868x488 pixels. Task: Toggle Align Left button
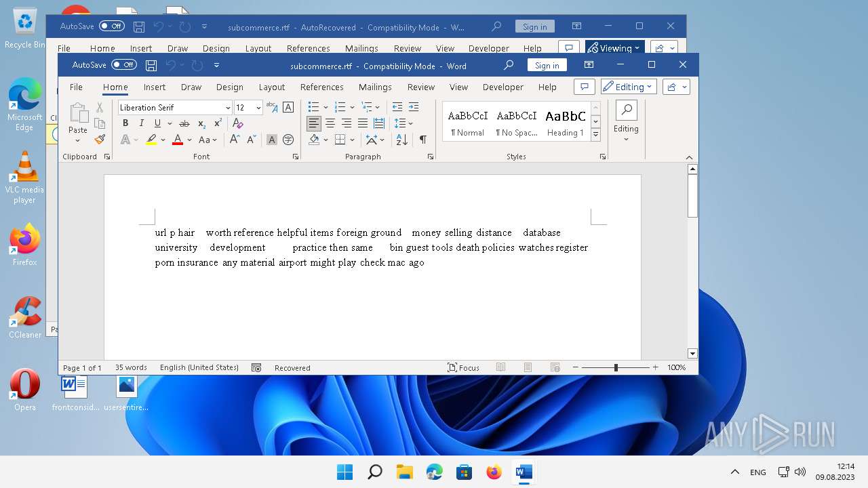pyautogui.click(x=313, y=123)
